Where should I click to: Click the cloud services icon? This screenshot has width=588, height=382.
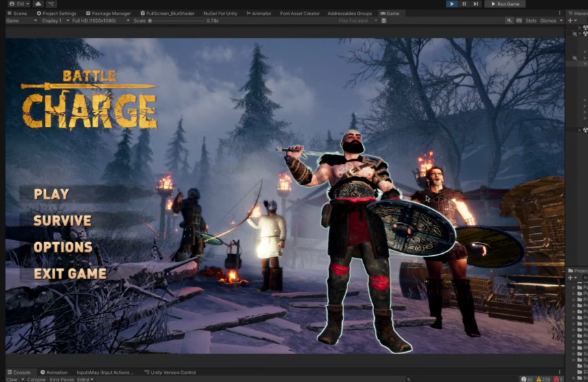(38, 3)
